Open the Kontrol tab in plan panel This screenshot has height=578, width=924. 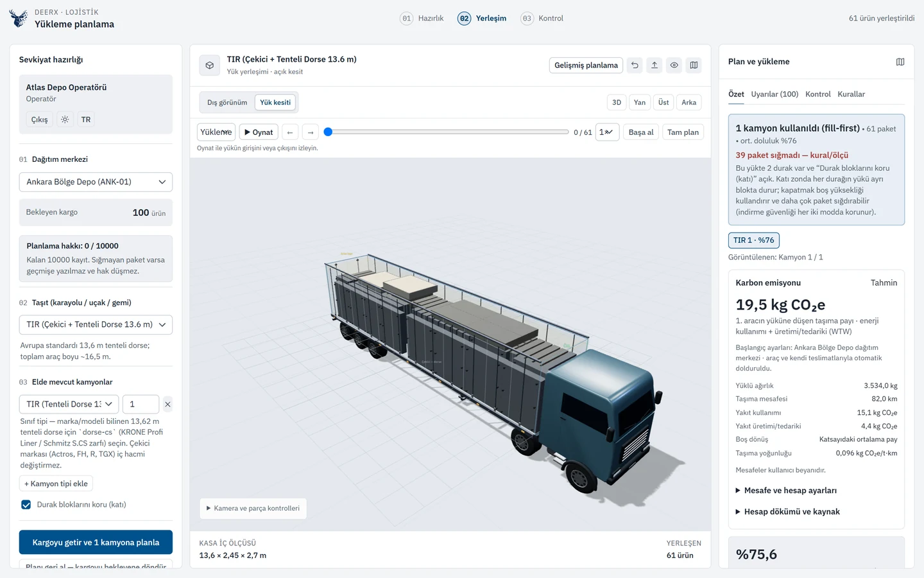point(818,94)
